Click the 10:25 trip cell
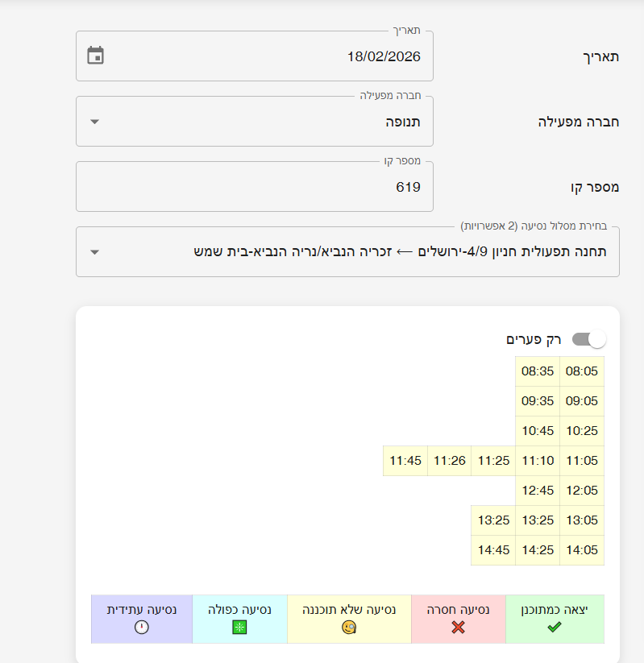 (x=582, y=431)
